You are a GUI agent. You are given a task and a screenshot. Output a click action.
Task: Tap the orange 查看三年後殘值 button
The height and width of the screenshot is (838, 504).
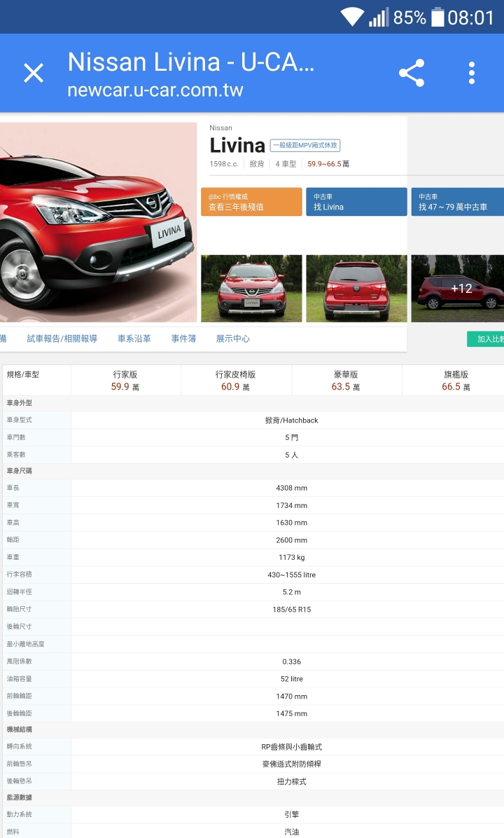point(251,202)
